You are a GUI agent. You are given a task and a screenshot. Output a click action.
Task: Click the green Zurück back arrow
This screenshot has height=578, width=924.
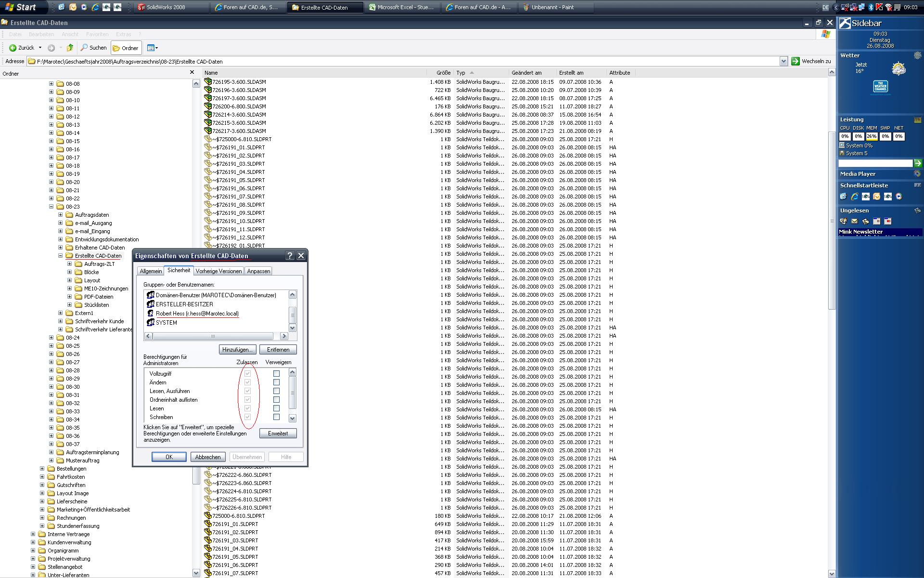point(13,48)
